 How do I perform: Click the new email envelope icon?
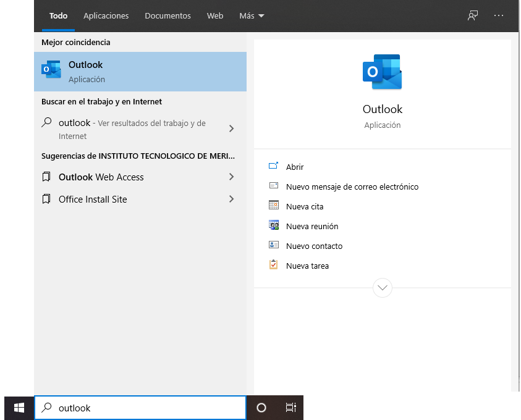click(273, 185)
